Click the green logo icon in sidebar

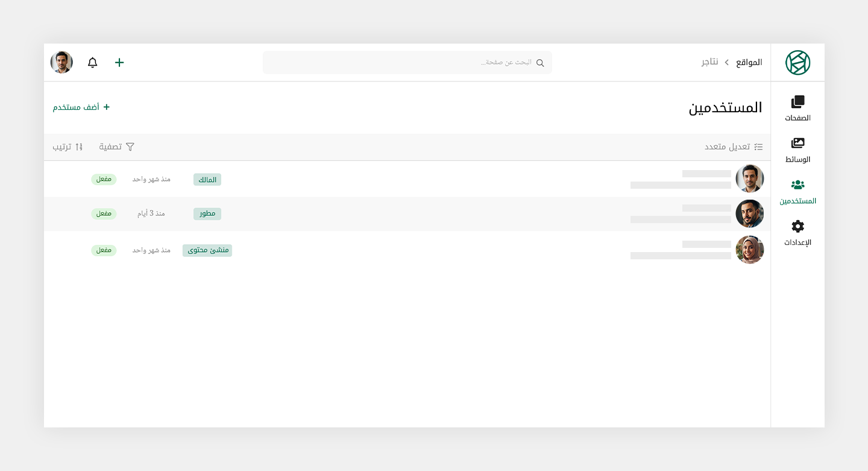[797, 63]
